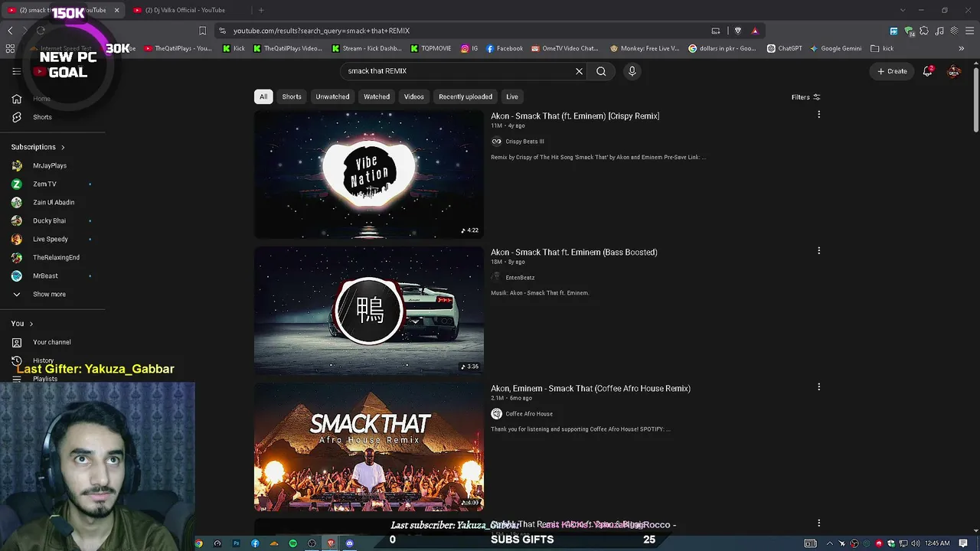Image resolution: width=980 pixels, height=551 pixels.
Task: Open the Facebook bookmark
Action: pos(505,48)
